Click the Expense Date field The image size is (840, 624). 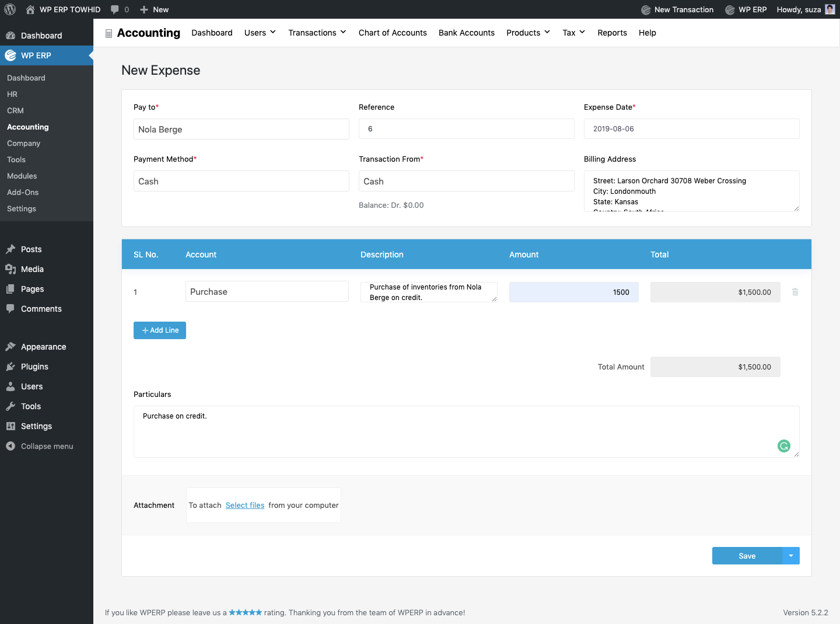click(x=692, y=129)
